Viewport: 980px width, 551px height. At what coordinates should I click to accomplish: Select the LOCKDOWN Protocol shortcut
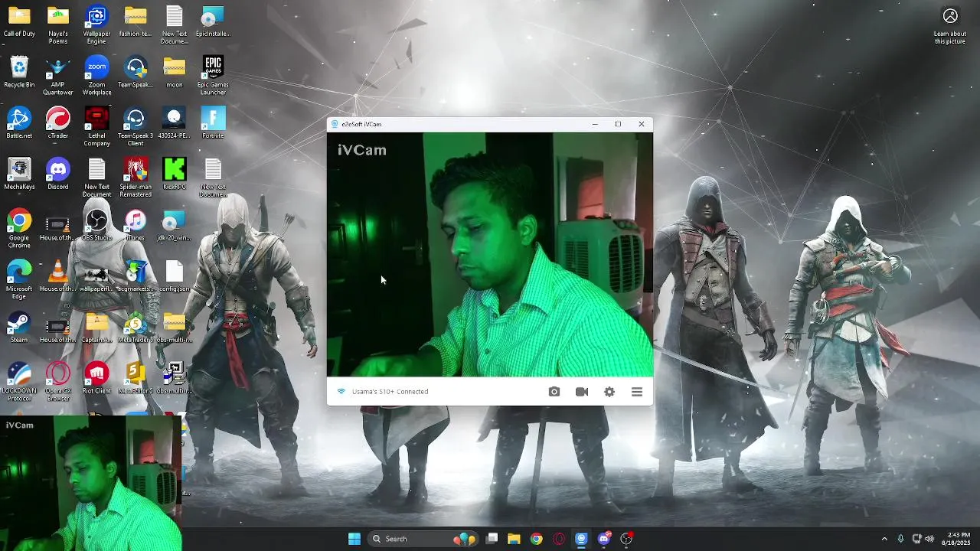click(19, 382)
